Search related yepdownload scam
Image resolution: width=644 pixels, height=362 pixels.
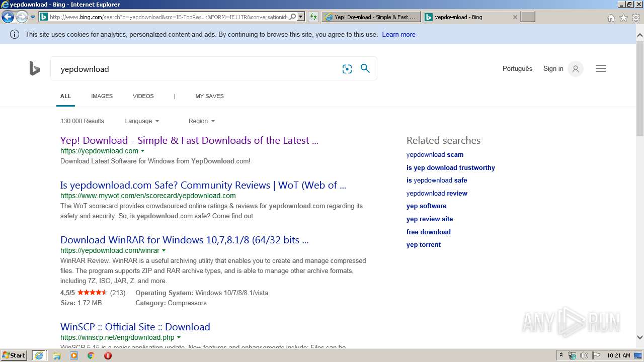(x=435, y=155)
